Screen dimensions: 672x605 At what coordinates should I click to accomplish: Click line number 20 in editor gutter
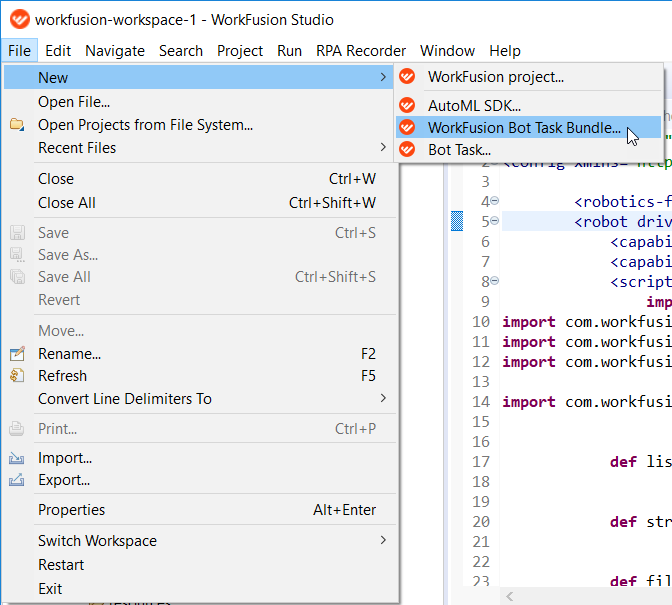(480, 521)
